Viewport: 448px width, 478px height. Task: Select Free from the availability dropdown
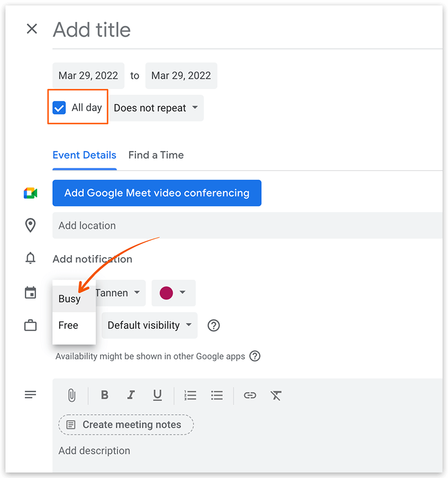click(68, 325)
